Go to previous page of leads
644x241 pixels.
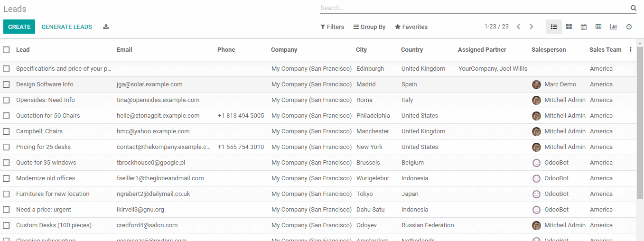pos(518,27)
